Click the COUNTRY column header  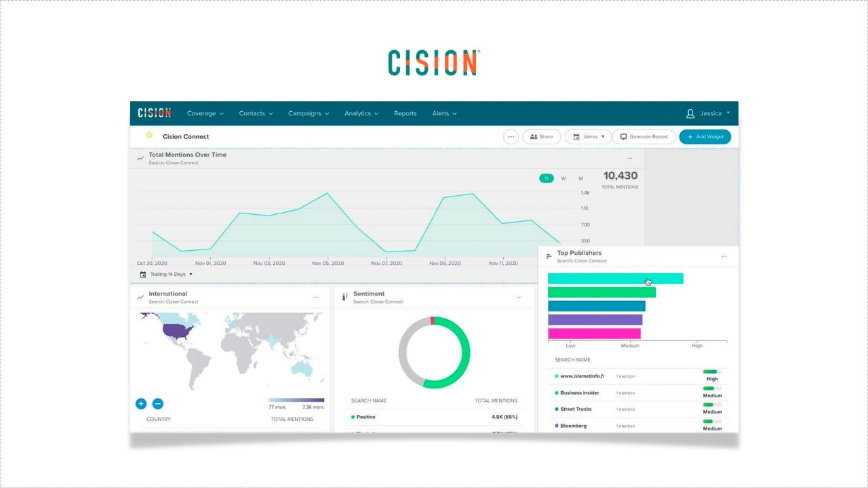tap(159, 419)
